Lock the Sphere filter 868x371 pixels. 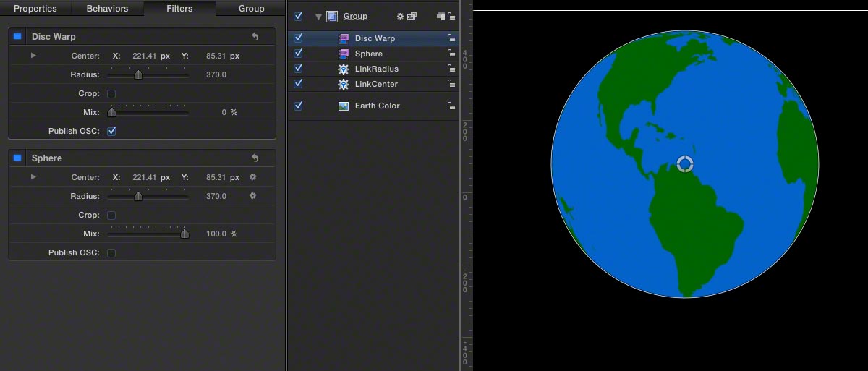point(451,53)
